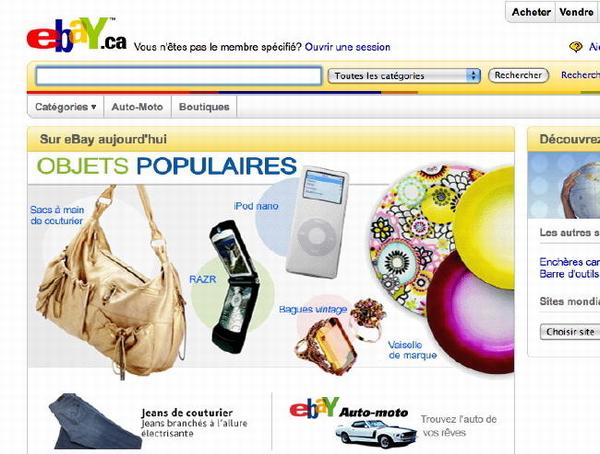Click the eBay.ca logo
Viewport: 600px width, 454px height.
tap(77, 35)
